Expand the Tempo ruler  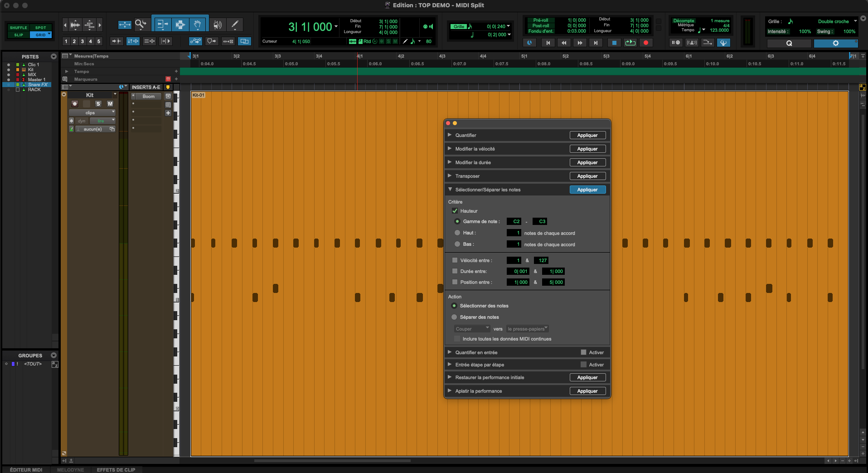pyautogui.click(x=67, y=72)
